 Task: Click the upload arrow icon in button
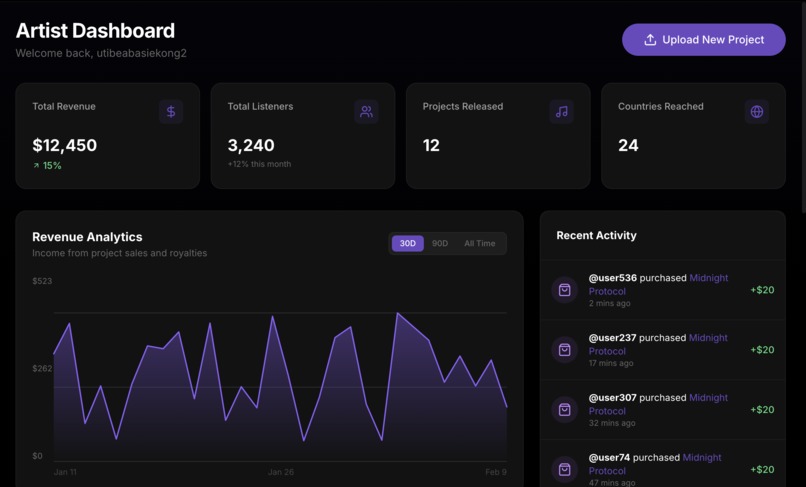click(650, 40)
